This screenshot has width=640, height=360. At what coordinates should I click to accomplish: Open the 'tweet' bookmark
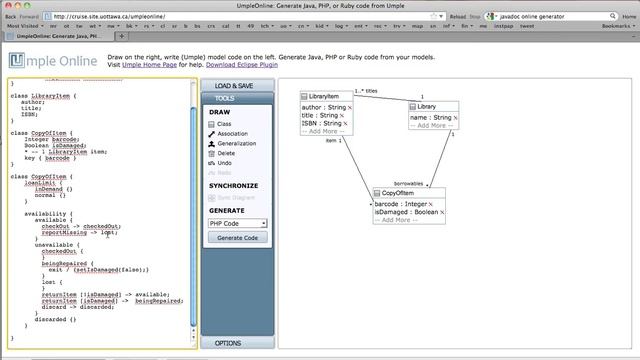tap(527, 26)
